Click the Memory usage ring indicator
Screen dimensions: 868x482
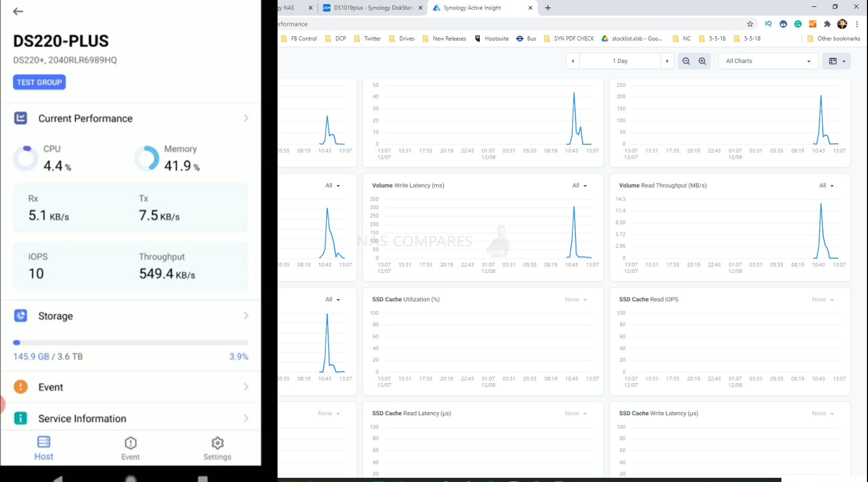[146, 158]
